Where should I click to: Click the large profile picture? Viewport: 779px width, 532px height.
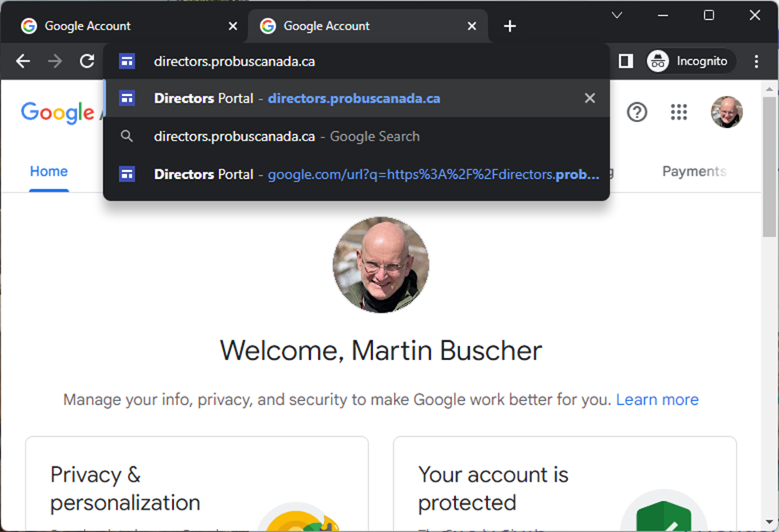click(x=381, y=264)
